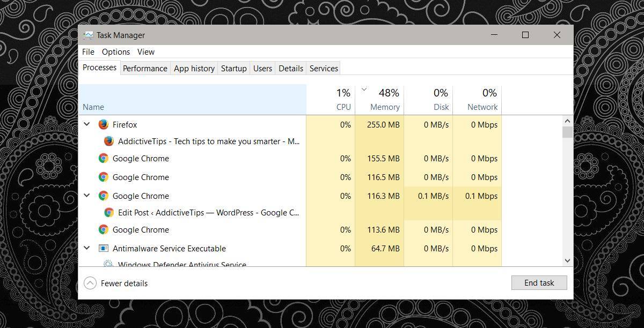Click Google Chrome name in 113.6 MB row
The width and height of the screenshot is (644, 328).
point(141,229)
